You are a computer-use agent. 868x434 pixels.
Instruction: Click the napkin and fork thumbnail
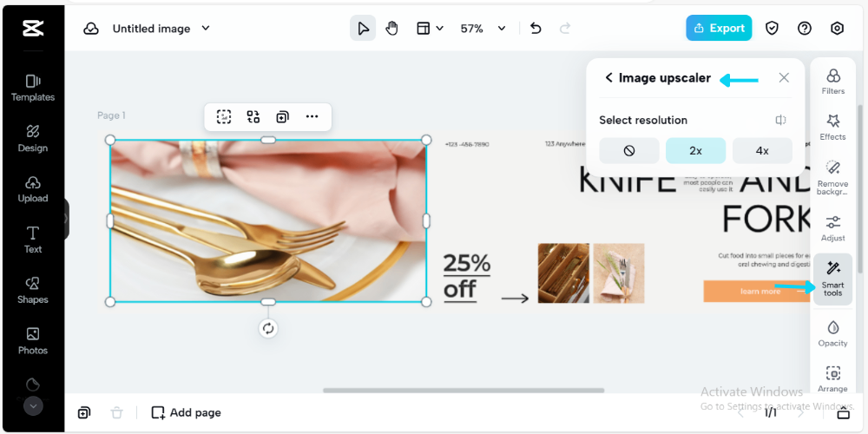coord(619,273)
